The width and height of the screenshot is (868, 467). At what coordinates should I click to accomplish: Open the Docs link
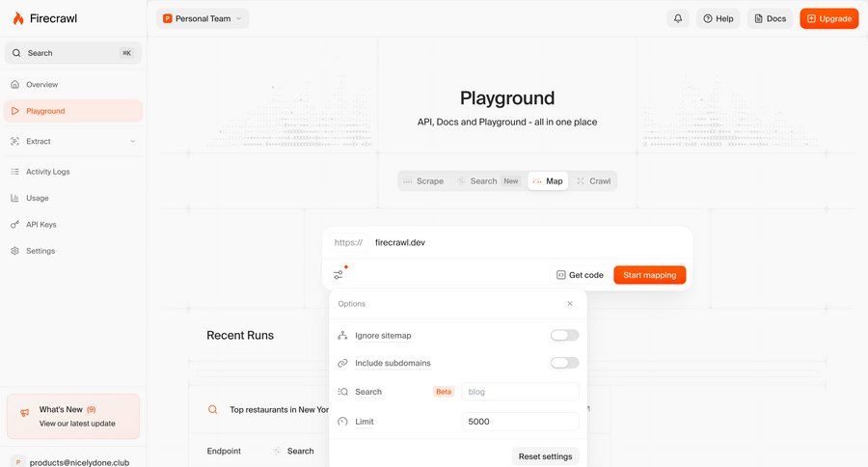[770, 18]
